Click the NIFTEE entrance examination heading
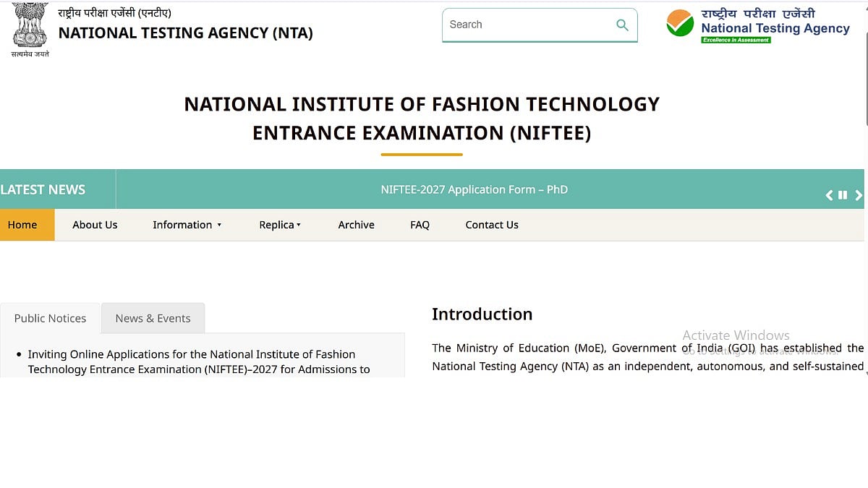 tap(422, 119)
